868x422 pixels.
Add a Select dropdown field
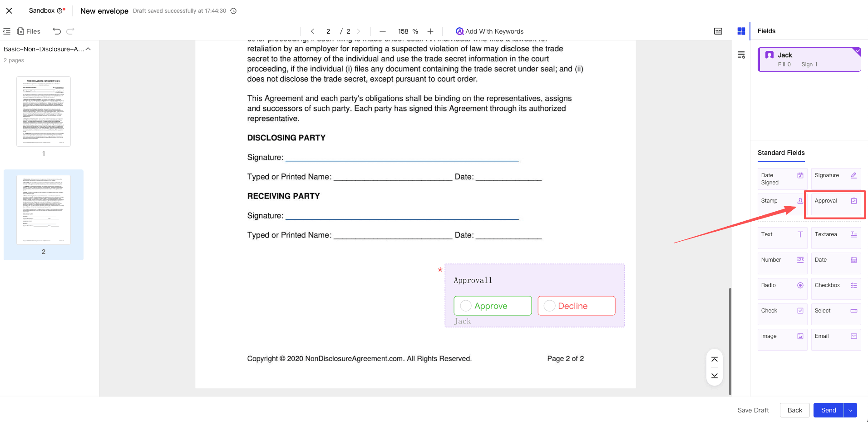coord(835,311)
